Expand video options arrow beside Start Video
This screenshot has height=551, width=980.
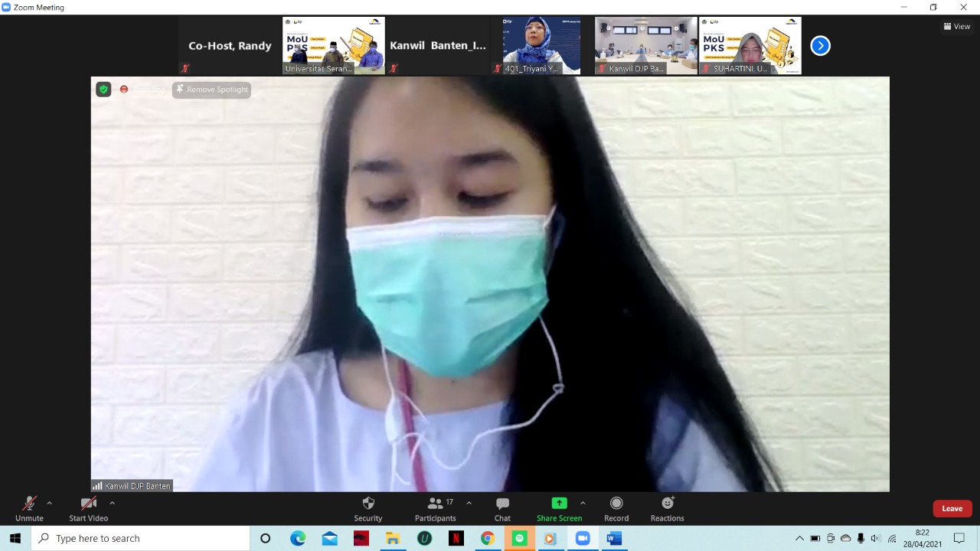(x=113, y=503)
